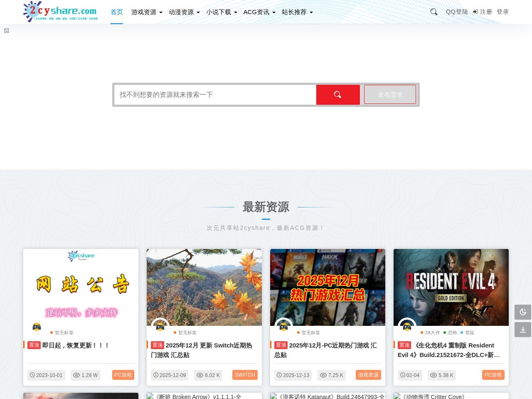Expand the ACG资讯 dropdown menu
This screenshot has width=532, height=399.
tap(259, 12)
